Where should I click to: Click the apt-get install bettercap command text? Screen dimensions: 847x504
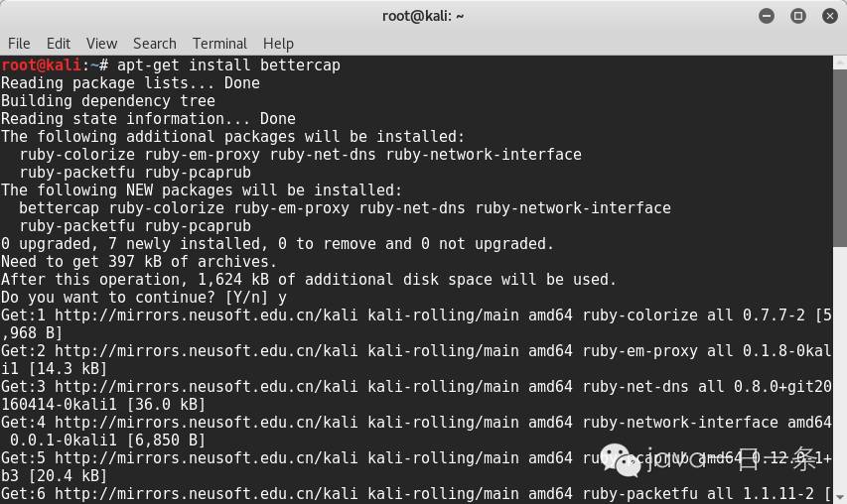(x=228, y=65)
